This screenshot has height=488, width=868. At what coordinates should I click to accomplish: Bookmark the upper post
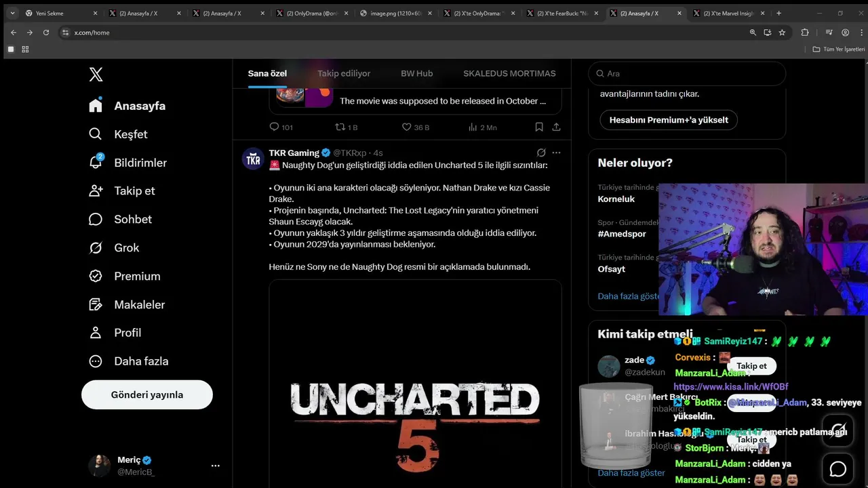[539, 127]
